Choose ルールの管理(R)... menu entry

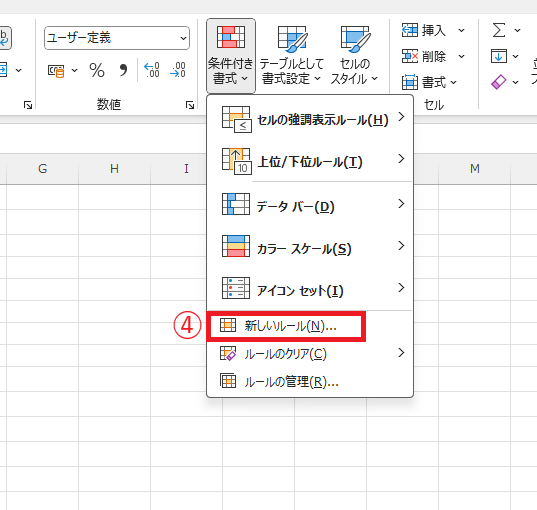point(310,381)
